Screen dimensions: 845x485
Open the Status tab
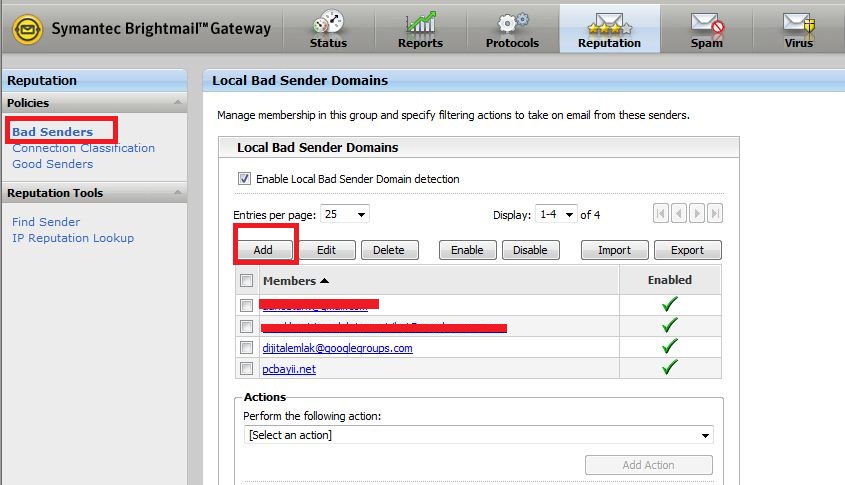(x=328, y=29)
